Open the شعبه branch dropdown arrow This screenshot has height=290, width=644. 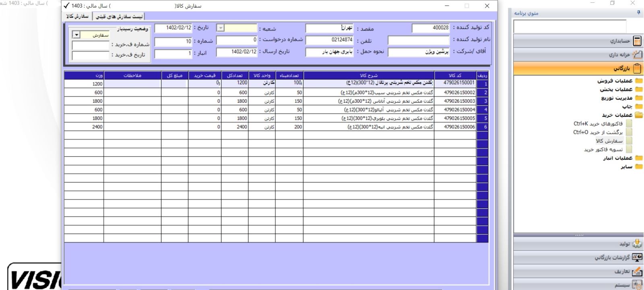point(221,28)
